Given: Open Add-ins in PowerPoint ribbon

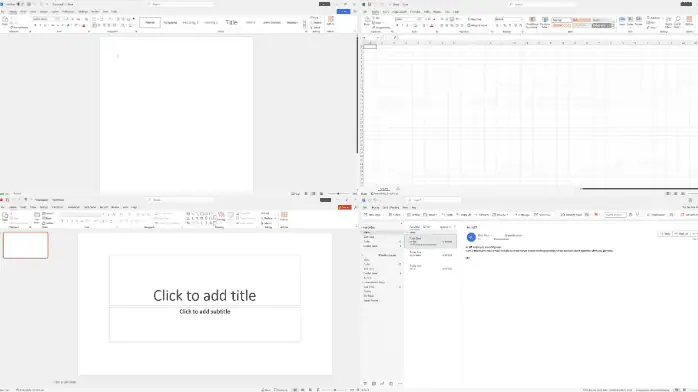Looking at the screenshot, I should (284, 217).
